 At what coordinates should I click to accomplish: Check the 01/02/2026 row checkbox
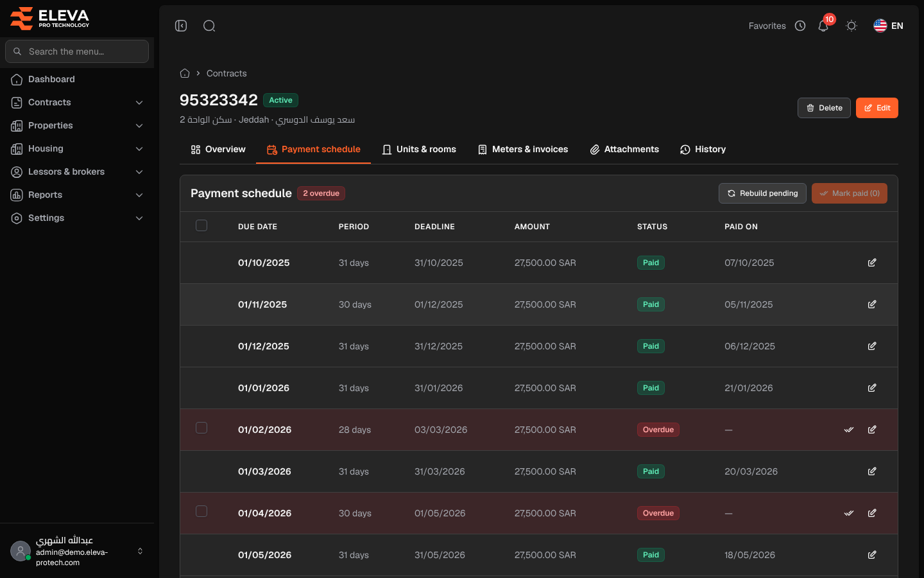coord(201,428)
